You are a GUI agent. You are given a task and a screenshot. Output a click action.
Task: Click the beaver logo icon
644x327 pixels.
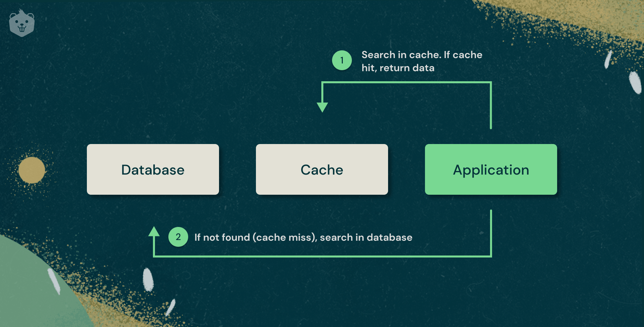click(x=22, y=23)
